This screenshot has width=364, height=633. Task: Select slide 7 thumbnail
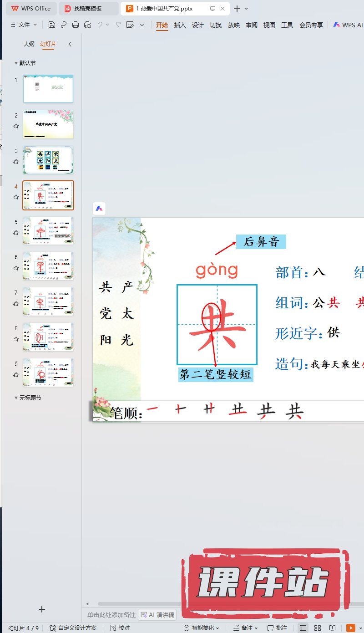tap(48, 302)
